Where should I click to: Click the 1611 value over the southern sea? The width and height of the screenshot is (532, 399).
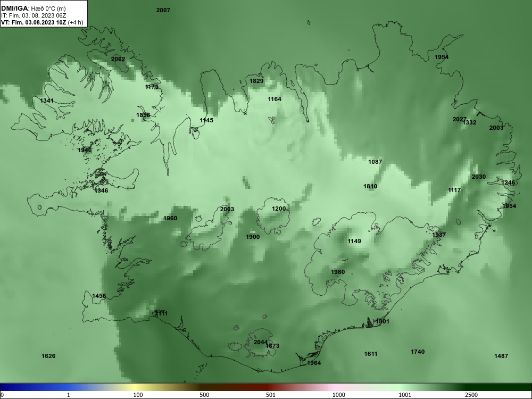(370, 354)
